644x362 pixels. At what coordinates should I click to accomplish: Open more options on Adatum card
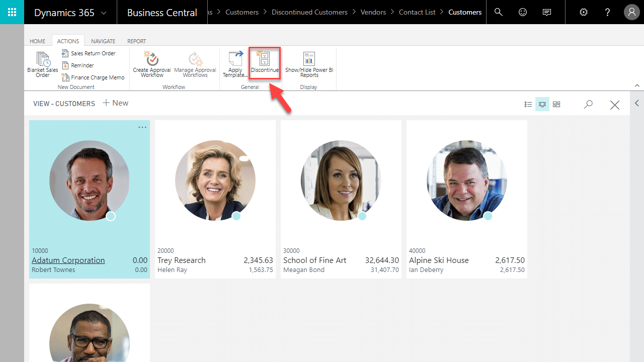tap(142, 127)
